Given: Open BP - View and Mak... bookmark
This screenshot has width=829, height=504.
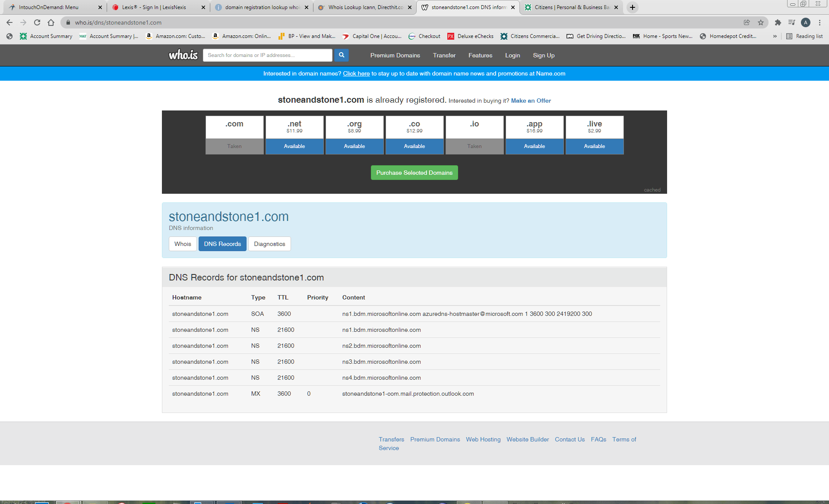Looking at the screenshot, I should (x=307, y=36).
